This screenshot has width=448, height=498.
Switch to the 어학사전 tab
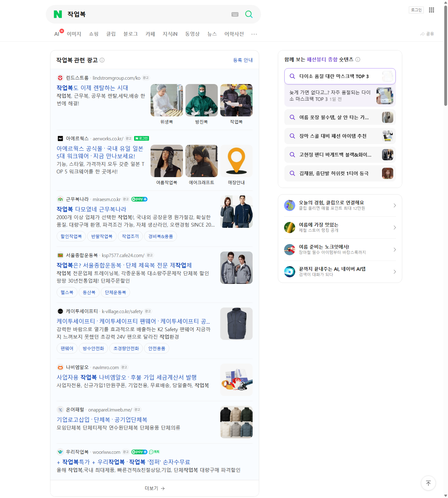234,34
